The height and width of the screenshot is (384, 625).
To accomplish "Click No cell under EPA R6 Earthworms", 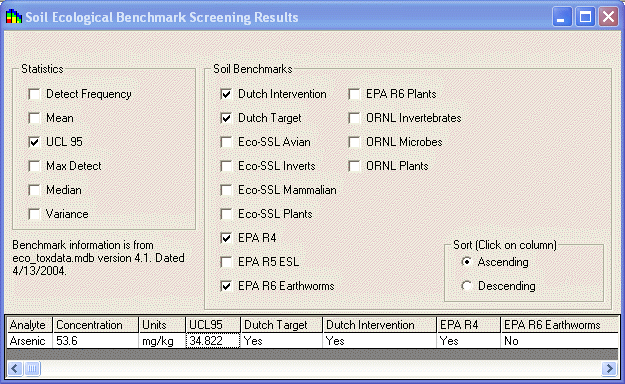I will click(x=559, y=341).
